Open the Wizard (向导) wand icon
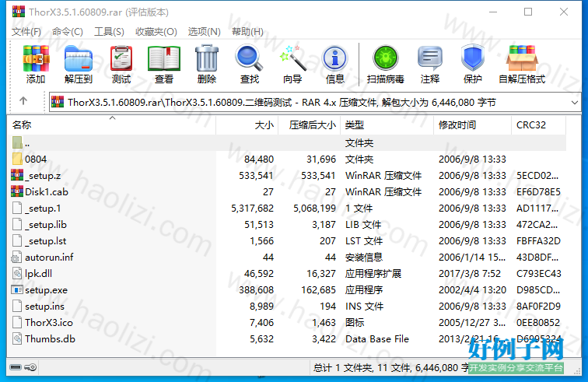The width and height of the screenshot is (588, 382). [x=292, y=58]
